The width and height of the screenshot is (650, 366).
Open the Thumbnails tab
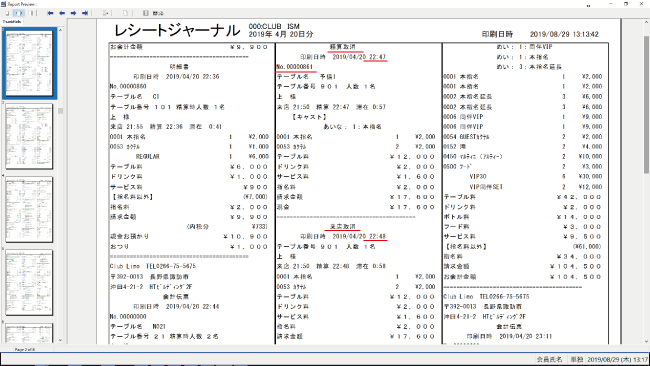tap(12, 22)
